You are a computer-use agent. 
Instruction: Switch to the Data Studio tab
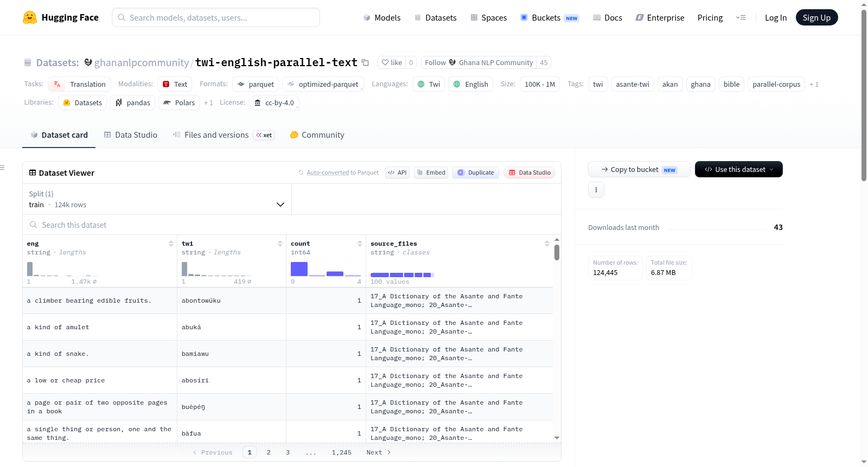coord(131,135)
